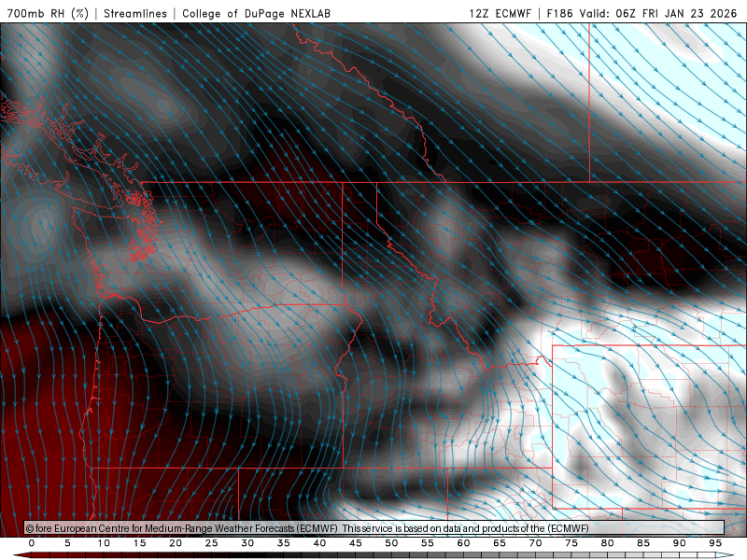
Task: Click the "Valid: 06Z FRI JAN 23 2026" text
Action: (658, 13)
